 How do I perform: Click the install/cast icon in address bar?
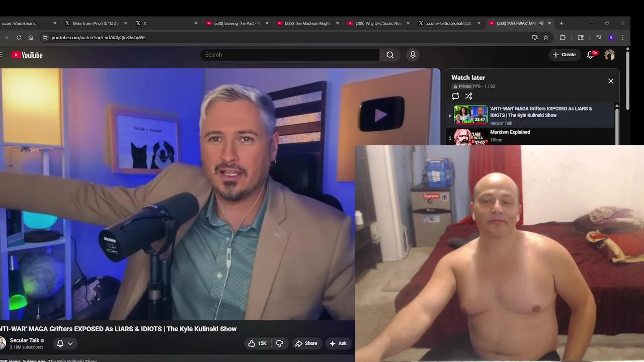point(535,37)
